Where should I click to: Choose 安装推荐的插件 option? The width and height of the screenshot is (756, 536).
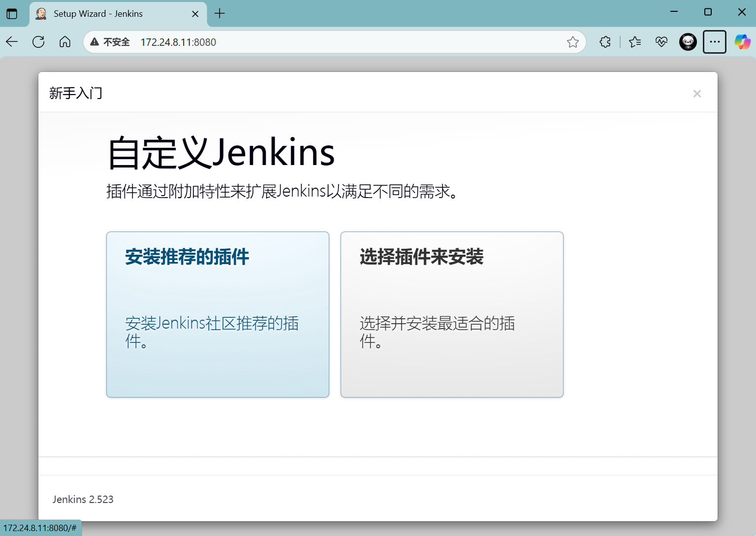tap(218, 314)
